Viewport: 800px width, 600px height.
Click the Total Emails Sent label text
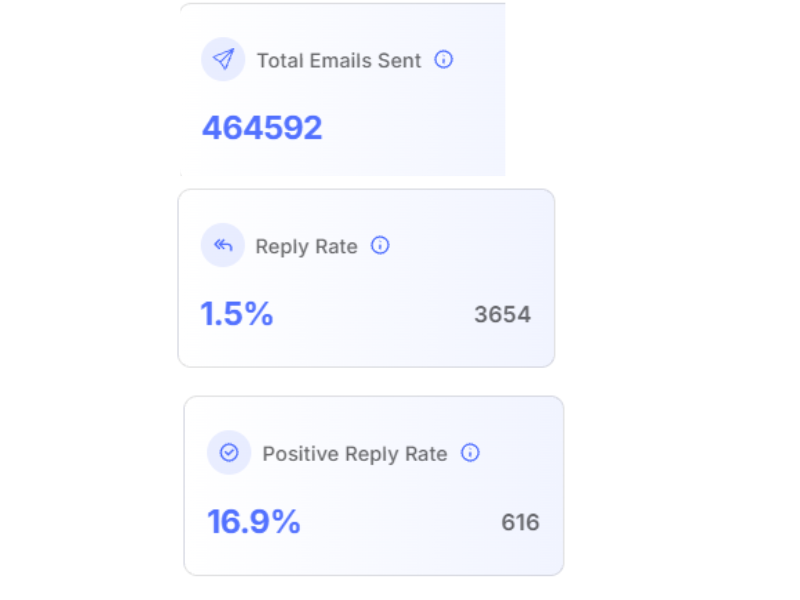[x=338, y=60]
